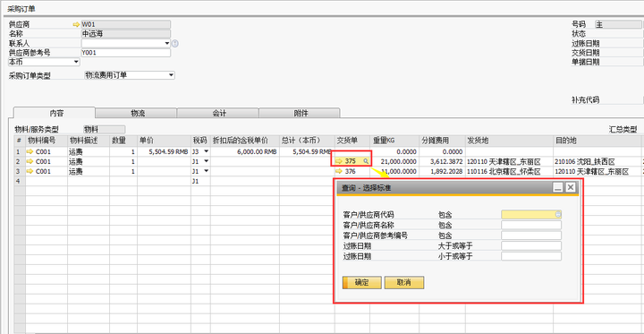Click the 客户/供应商名称 input field
Image resolution: width=644 pixels, height=334 pixels.
[x=531, y=225]
